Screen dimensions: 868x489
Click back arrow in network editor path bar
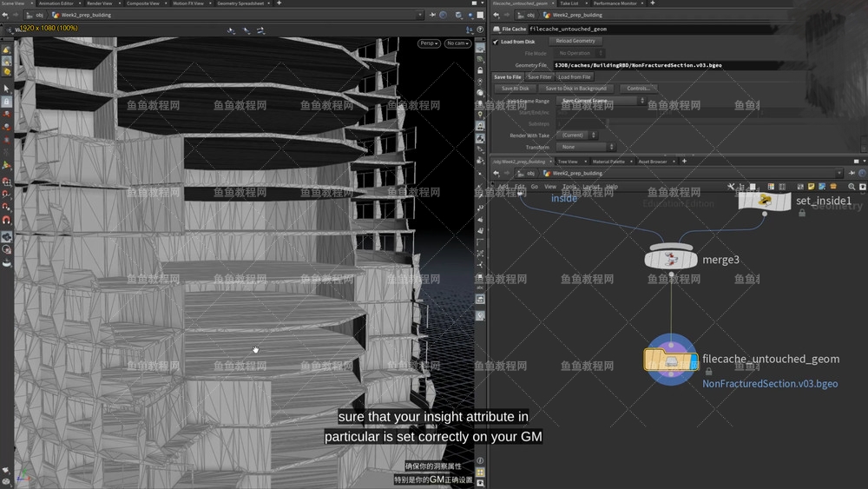tap(496, 174)
